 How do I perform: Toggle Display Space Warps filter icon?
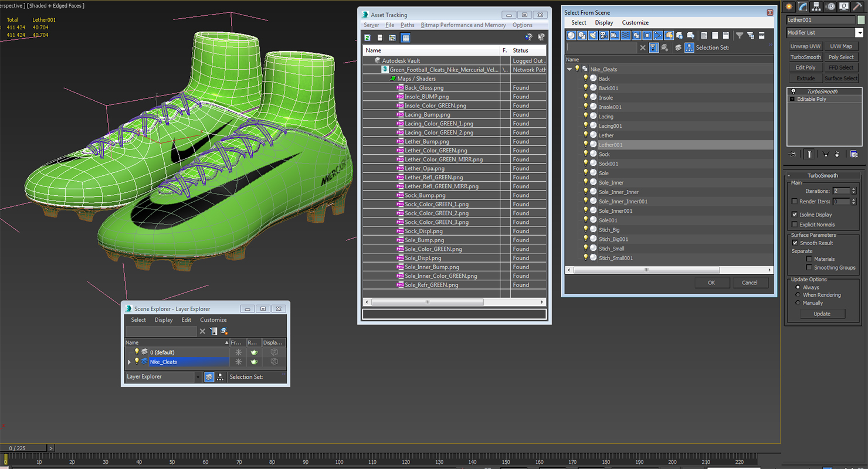pos(625,35)
